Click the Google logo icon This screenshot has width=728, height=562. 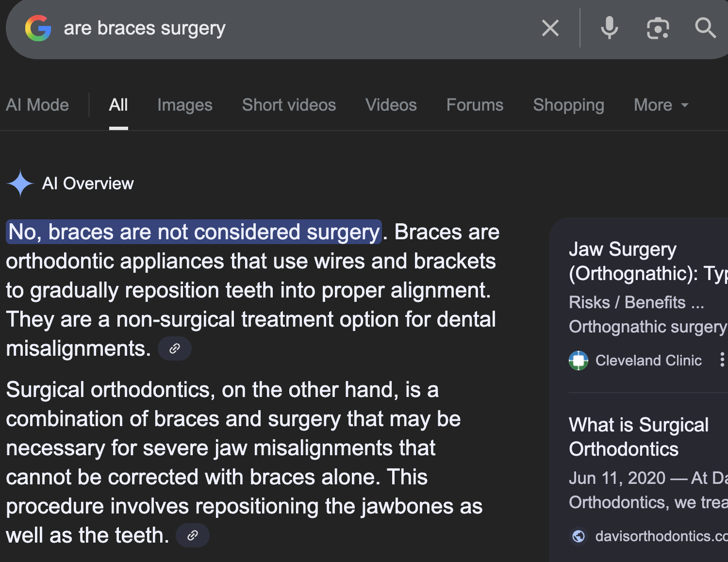tap(38, 28)
